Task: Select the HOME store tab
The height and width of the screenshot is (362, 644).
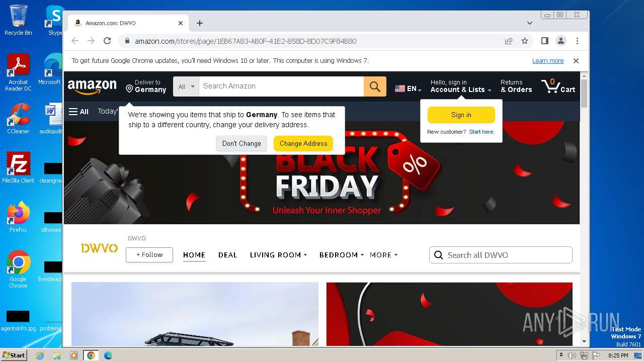Action: coord(194,255)
